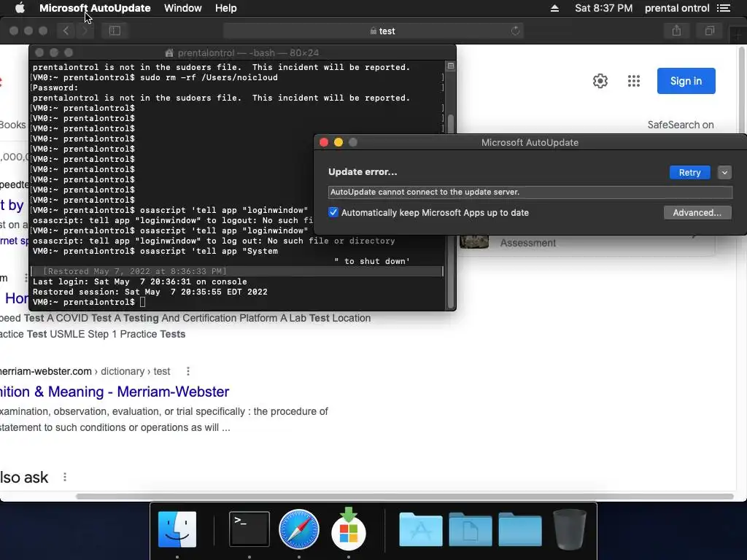
Task: Toggle Automatically keep Microsoft Apps up to date
Action: click(x=333, y=212)
